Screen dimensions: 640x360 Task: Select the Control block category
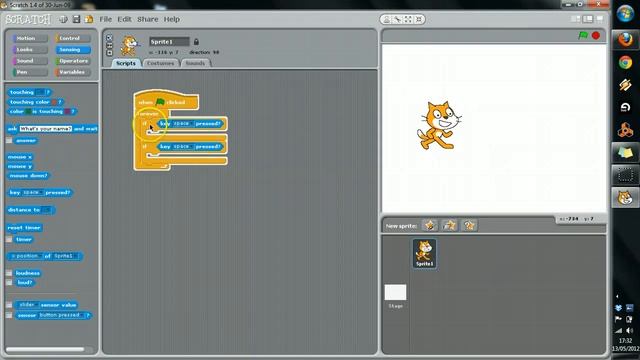[x=73, y=38]
